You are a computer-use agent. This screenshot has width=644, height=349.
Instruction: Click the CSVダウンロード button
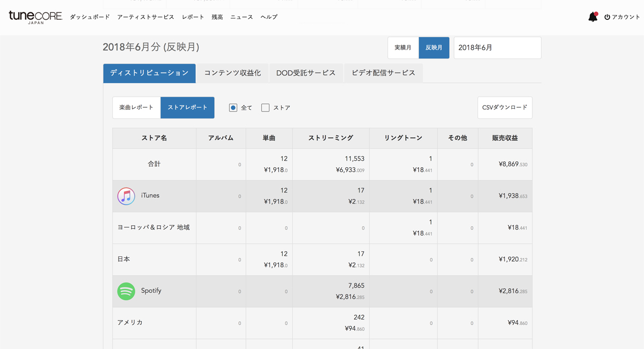(x=504, y=108)
